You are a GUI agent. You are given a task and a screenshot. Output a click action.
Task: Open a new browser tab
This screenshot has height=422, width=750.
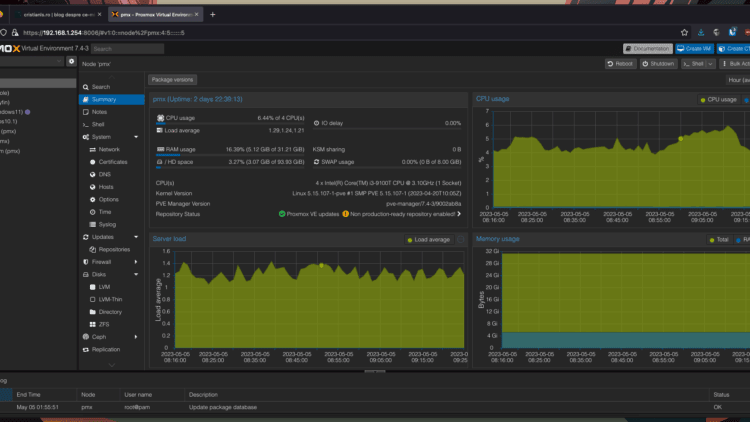click(x=213, y=14)
